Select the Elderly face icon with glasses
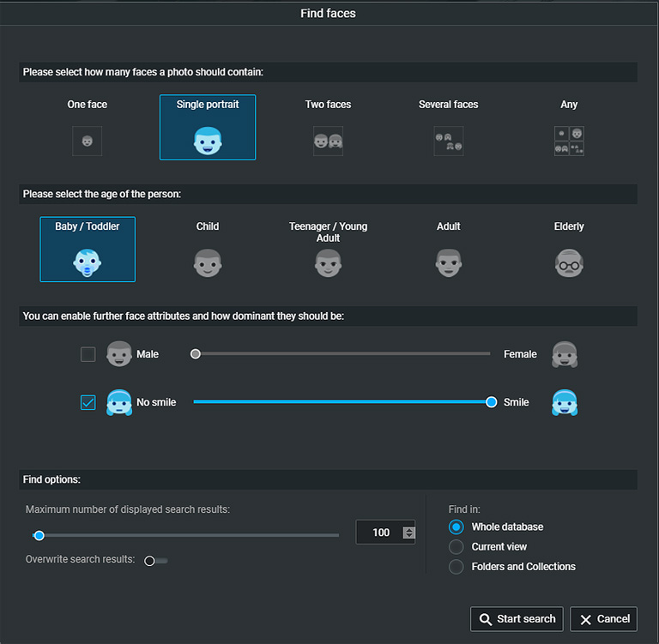Viewport: 659px width, 644px height. (569, 263)
